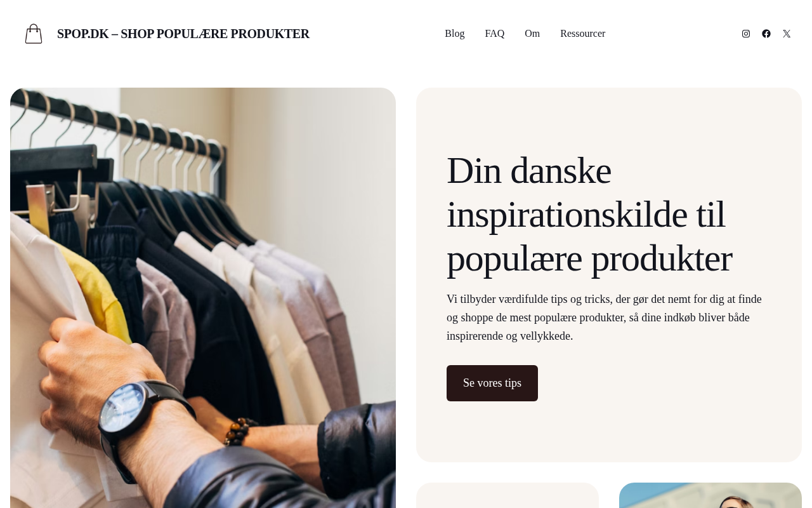Screen dimensions: 812x508
Task: Click the shopping bag logo icon
Action: point(34,34)
